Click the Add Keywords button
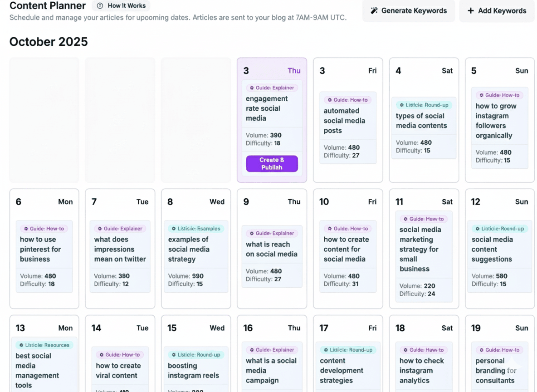The width and height of the screenshot is (537, 392). (x=497, y=10)
